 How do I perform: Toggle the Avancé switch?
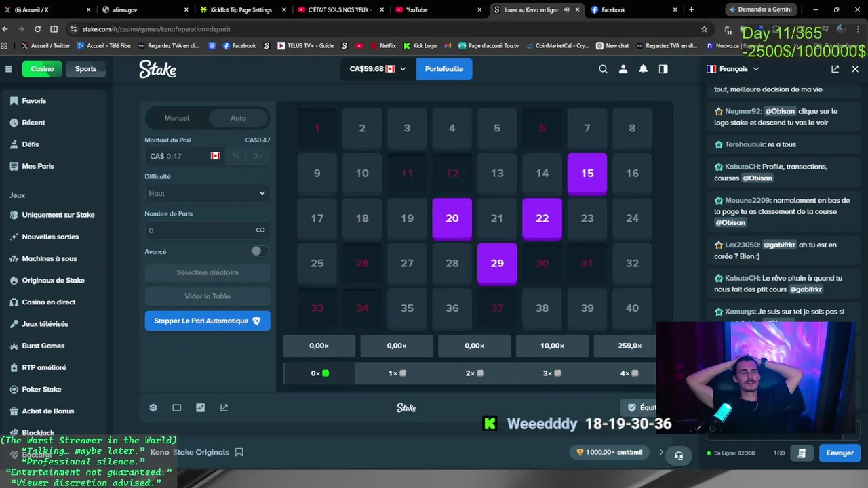tap(259, 251)
